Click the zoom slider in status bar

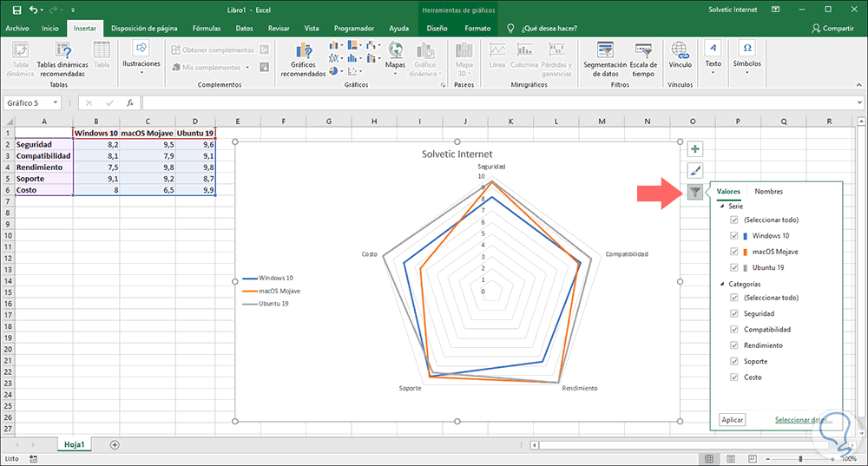(x=800, y=459)
